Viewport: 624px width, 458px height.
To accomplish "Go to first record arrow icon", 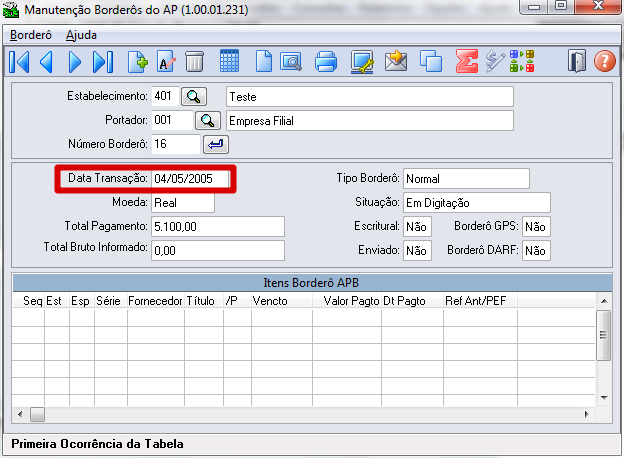I will 19,62.
